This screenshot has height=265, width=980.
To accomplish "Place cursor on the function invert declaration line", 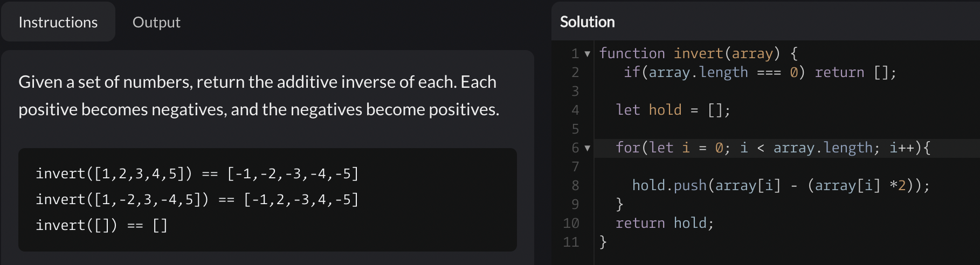I will (698, 54).
